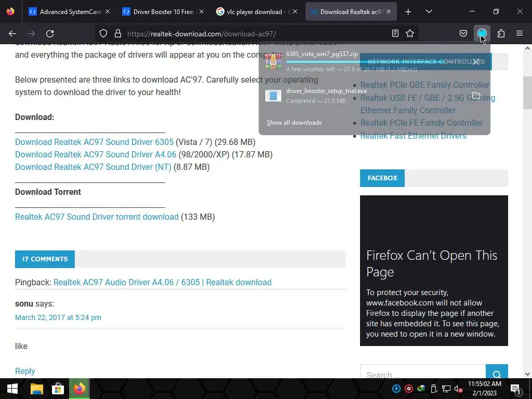Click the scrollbar up arrow

coord(527,48)
